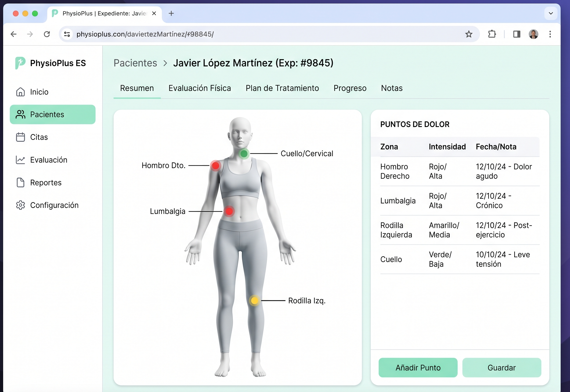Click Reportes label in the sidebar
Screen dimensions: 570x392
pyautogui.click(x=46, y=183)
